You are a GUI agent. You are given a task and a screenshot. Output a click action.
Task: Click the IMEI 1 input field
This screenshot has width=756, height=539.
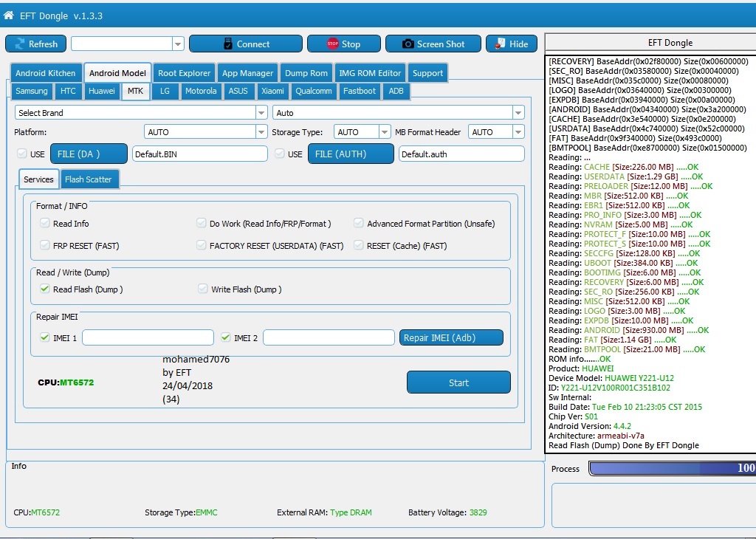(148, 337)
